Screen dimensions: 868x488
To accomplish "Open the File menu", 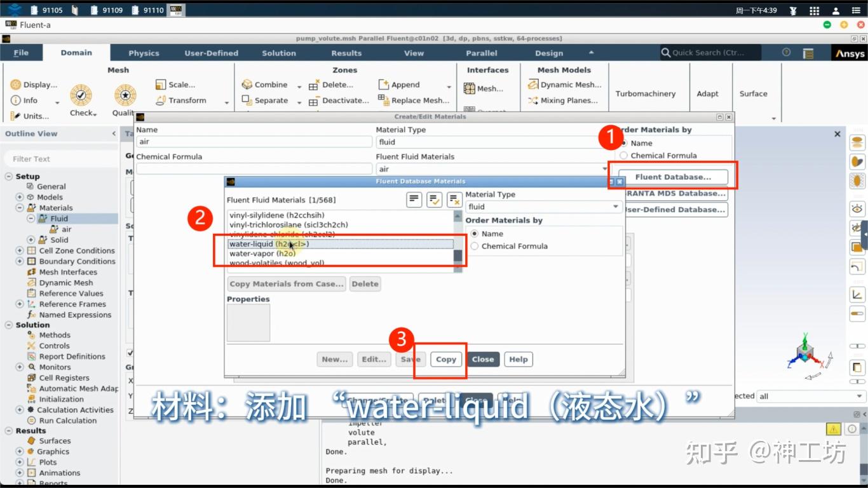I will [x=21, y=53].
